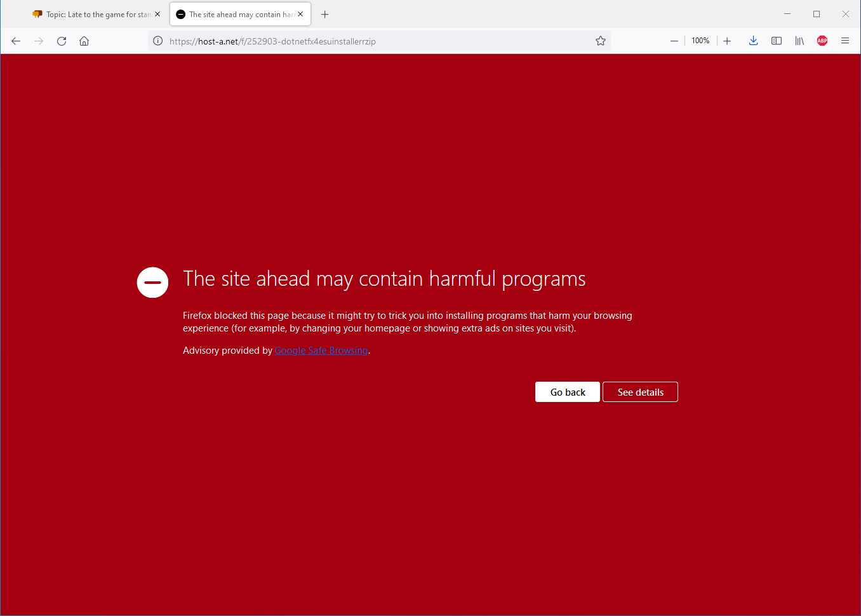
Task: Open the Firefox hamburger menu
Action: (844, 41)
